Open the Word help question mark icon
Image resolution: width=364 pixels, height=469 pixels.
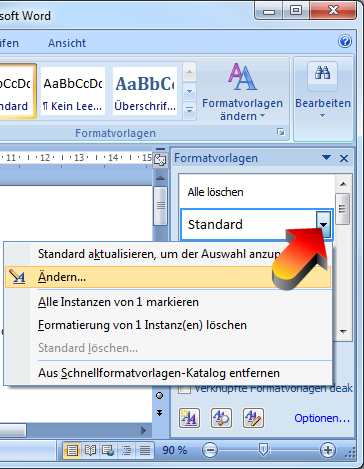click(345, 41)
